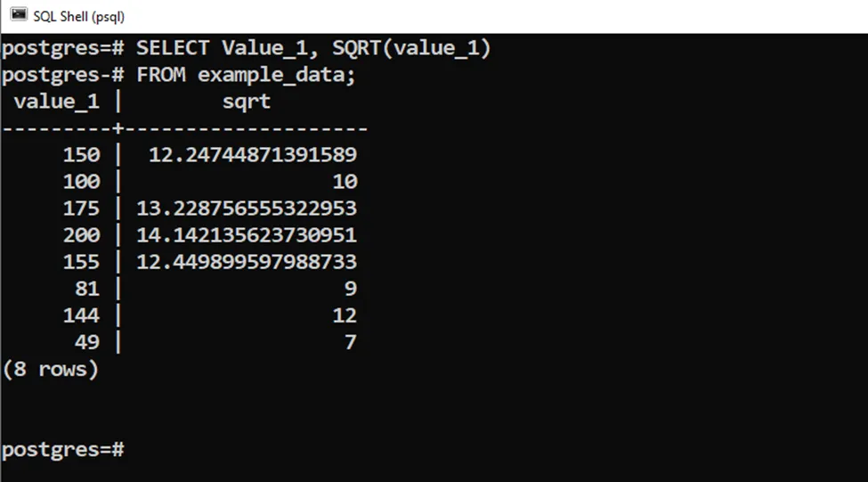Click the result 14.142135623730951

pyautogui.click(x=247, y=235)
